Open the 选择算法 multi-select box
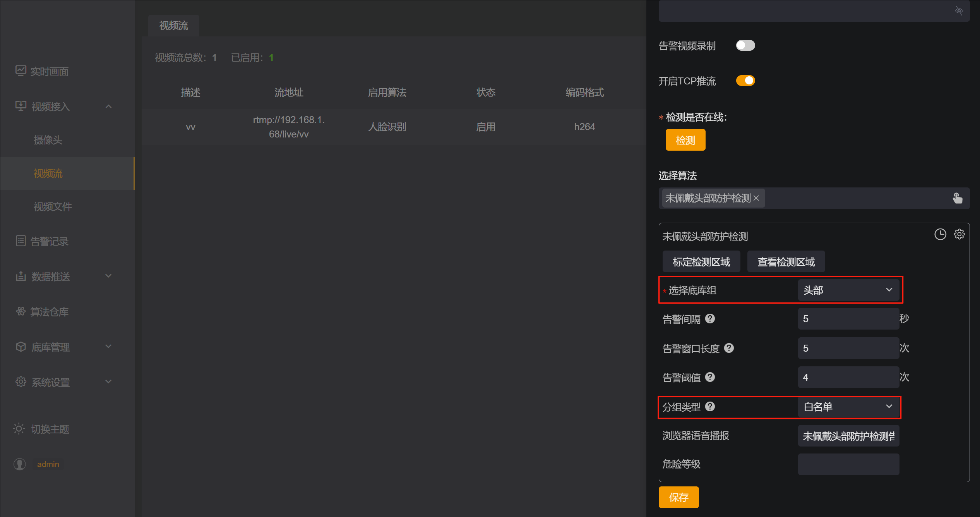The width and height of the screenshot is (980, 517). (x=814, y=198)
